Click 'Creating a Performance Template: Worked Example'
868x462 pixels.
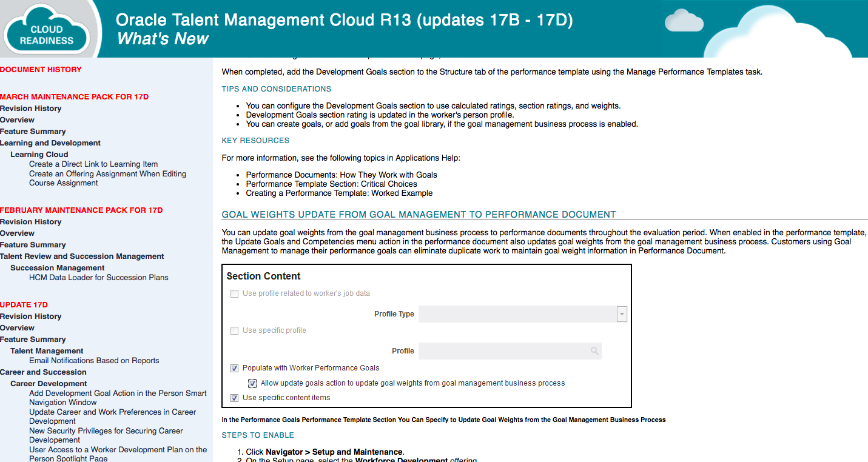pos(340,193)
